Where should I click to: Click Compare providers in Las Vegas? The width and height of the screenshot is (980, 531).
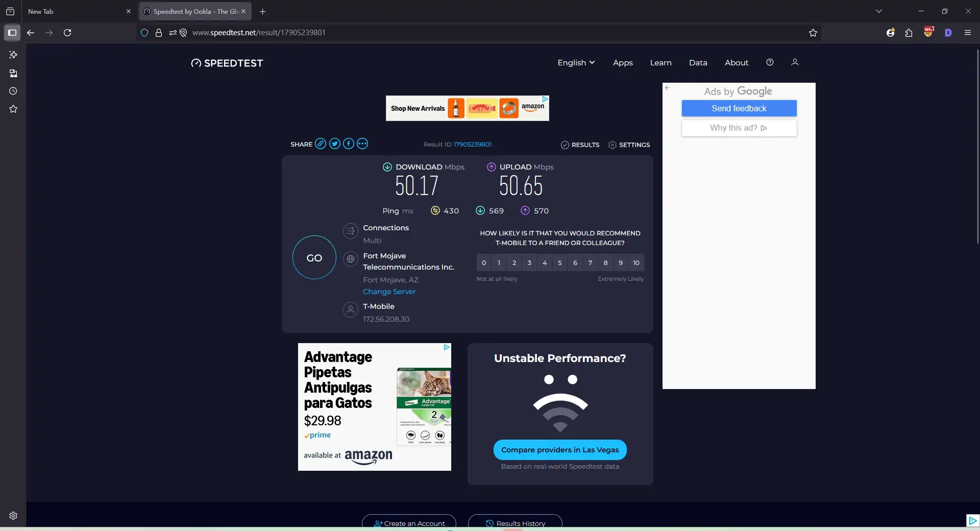(x=560, y=450)
